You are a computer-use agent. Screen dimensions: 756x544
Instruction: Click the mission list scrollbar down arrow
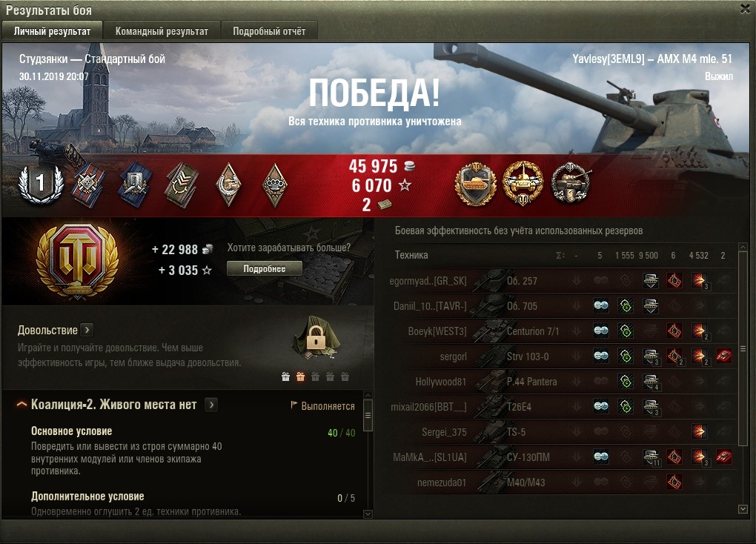368,514
